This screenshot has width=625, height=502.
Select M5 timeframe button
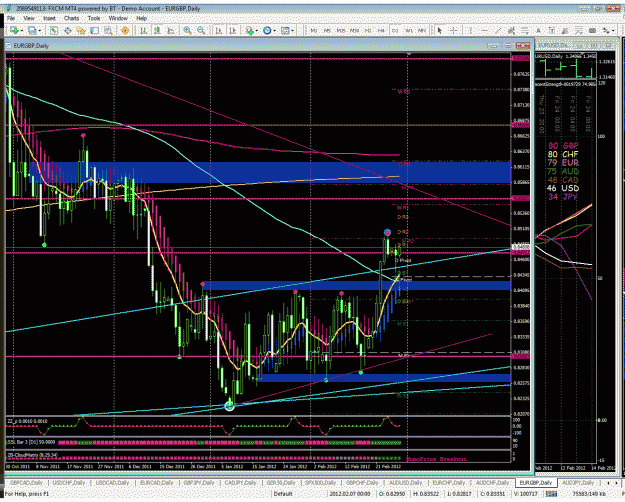(x=328, y=30)
